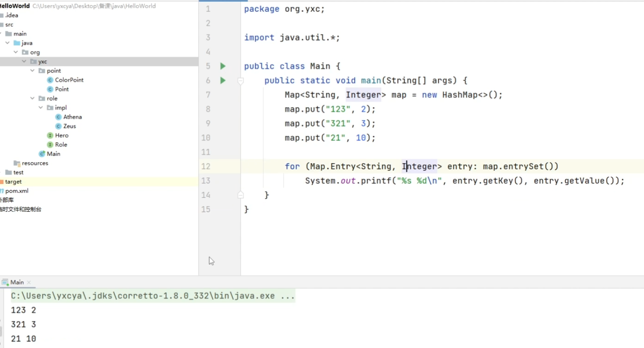644x348 pixels.
Task: Select the point package row
Action: [99, 71]
